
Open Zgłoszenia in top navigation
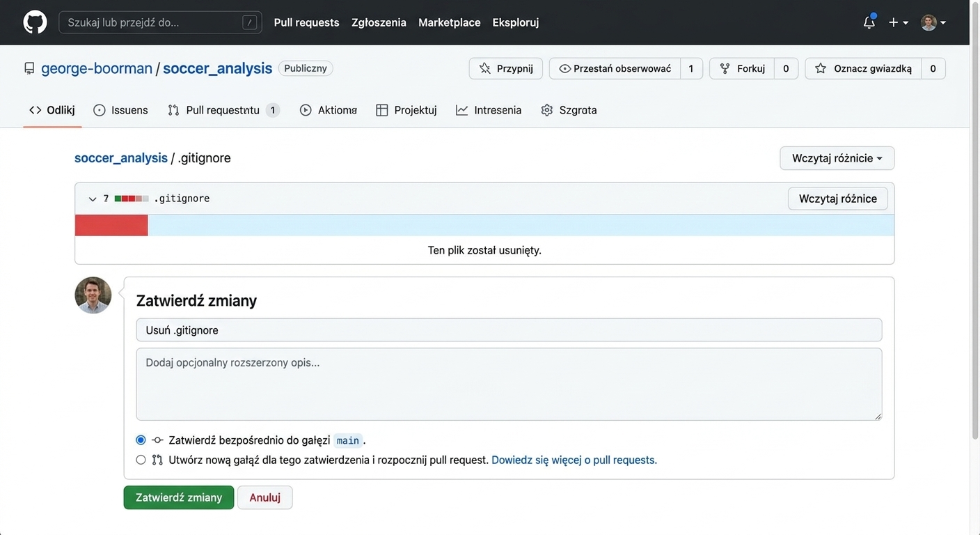pos(379,22)
